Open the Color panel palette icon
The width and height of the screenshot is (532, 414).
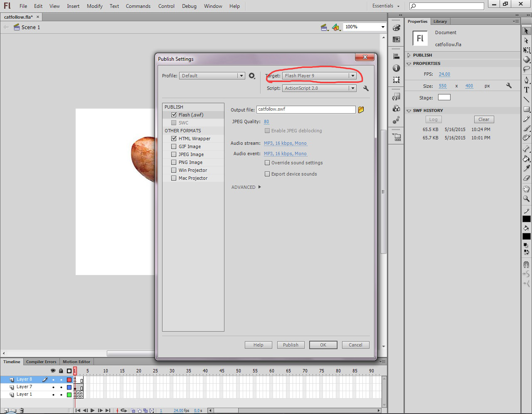[x=397, y=28]
